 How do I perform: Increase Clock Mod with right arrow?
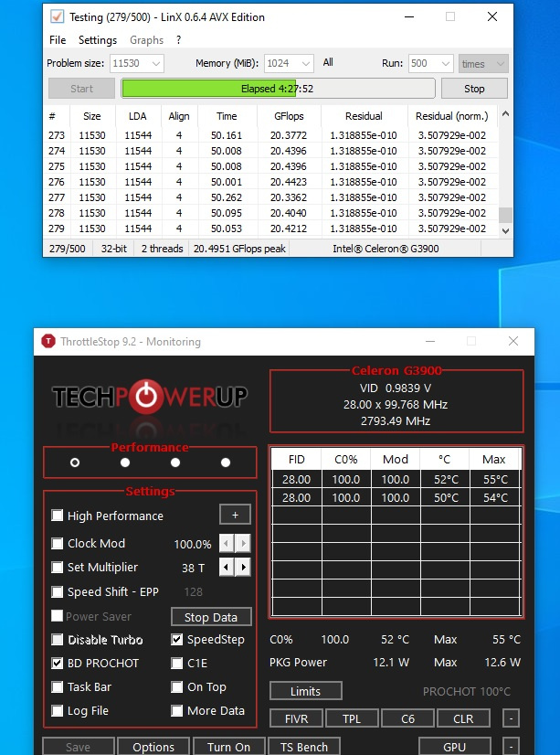click(243, 544)
